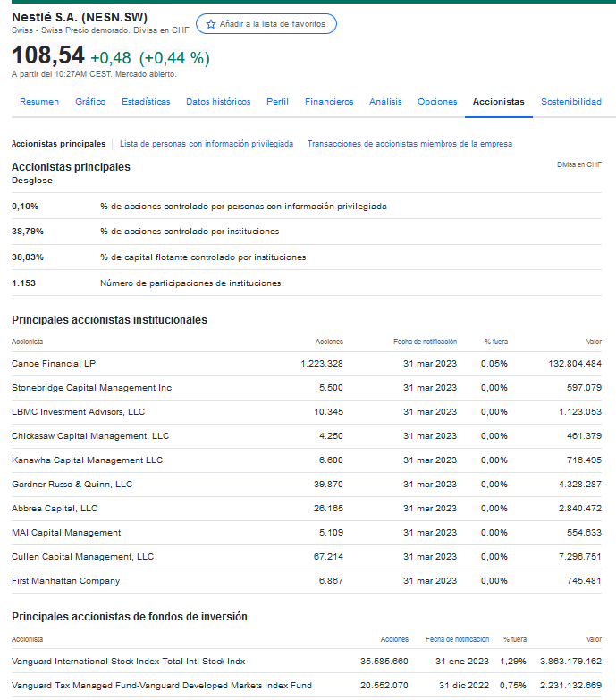Image resolution: width=616 pixels, height=700 pixels.
Task: Select Gardner Russo & Quinn, LLC
Action: click(x=72, y=484)
